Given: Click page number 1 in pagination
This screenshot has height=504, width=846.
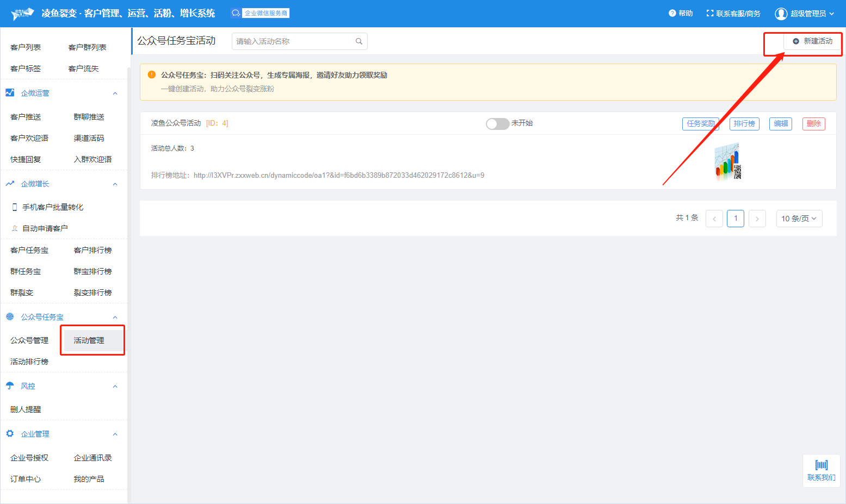Looking at the screenshot, I should (735, 219).
